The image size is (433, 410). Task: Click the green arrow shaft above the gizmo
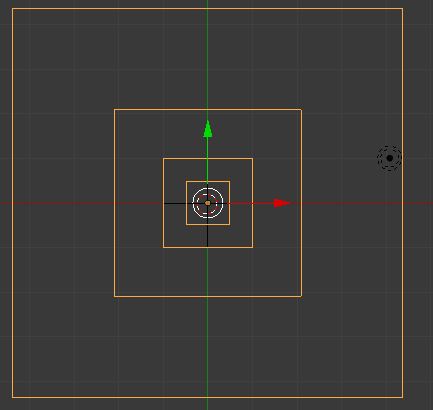[x=207, y=159]
